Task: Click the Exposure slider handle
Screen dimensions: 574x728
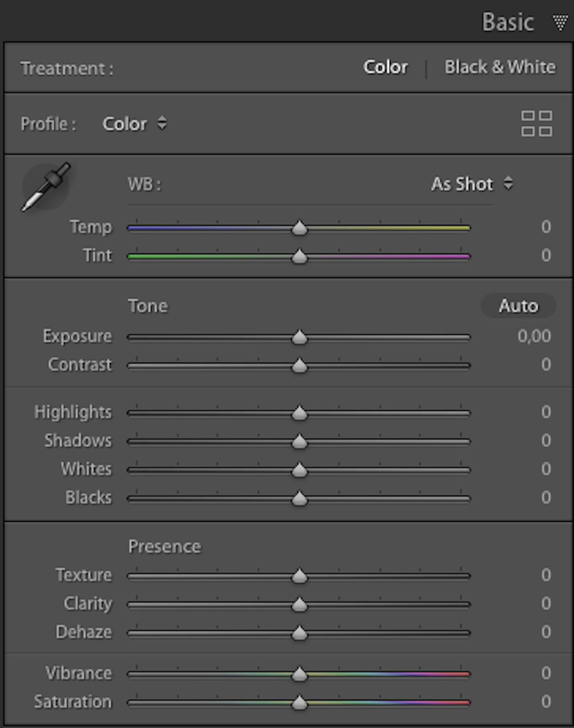Action: point(300,337)
